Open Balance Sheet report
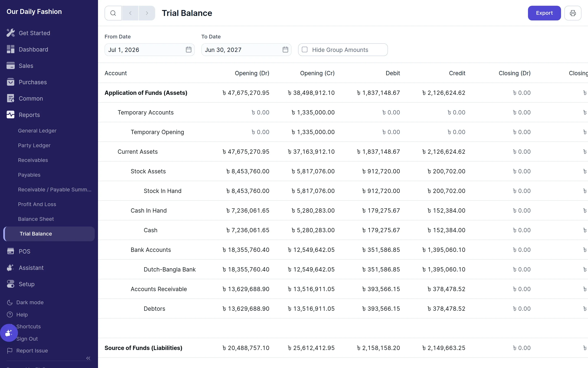The width and height of the screenshot is (588, 368). [36, 219]
